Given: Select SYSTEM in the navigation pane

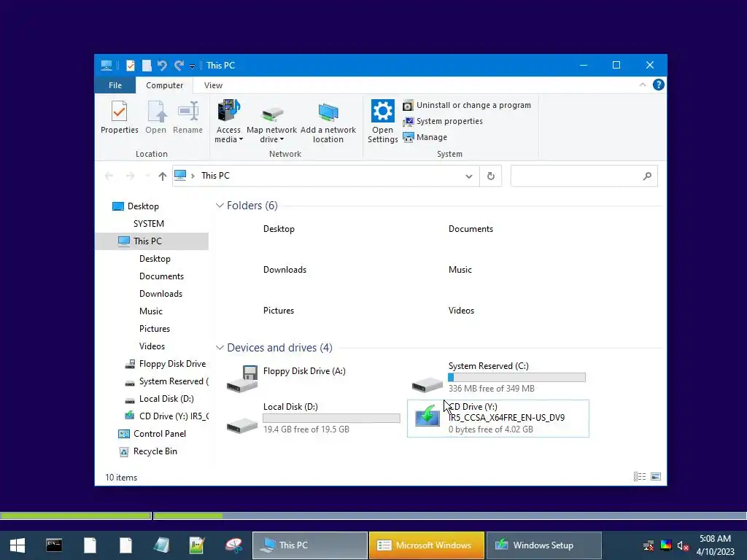Looking at the screenshot, I should 149,224.
